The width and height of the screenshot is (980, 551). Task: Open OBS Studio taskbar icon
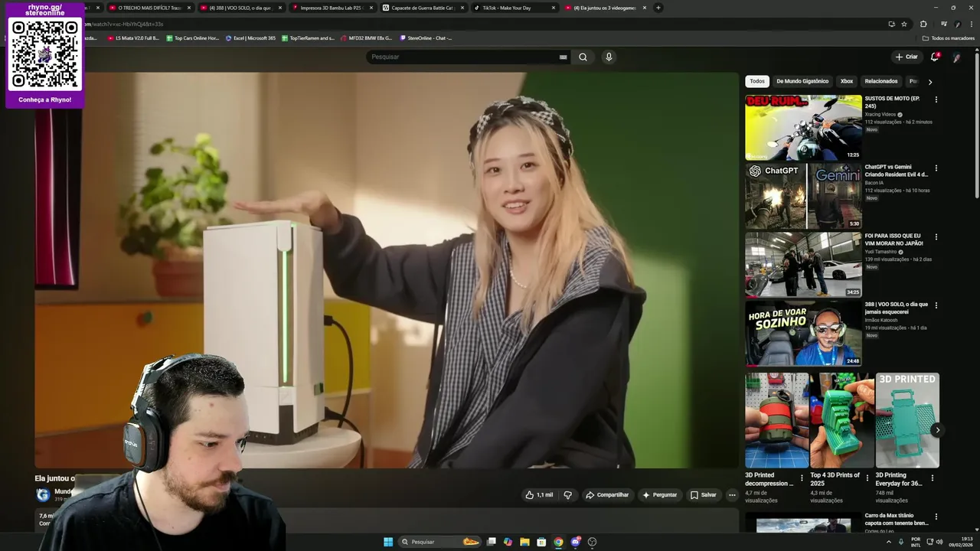(592, 542)
